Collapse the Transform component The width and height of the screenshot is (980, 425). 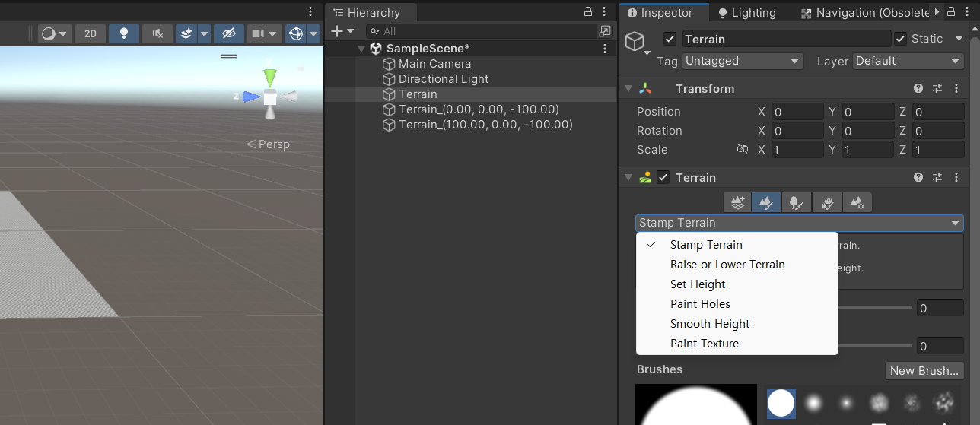(x=628, y=89)
